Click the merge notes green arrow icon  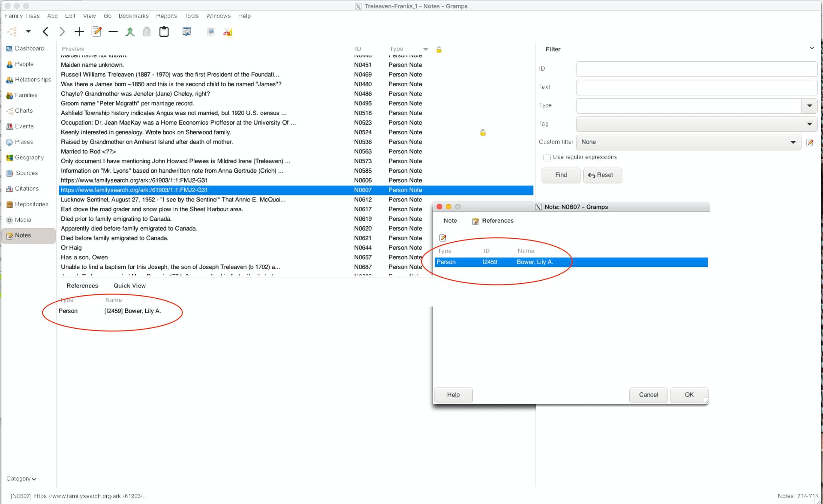pos(130,32)
